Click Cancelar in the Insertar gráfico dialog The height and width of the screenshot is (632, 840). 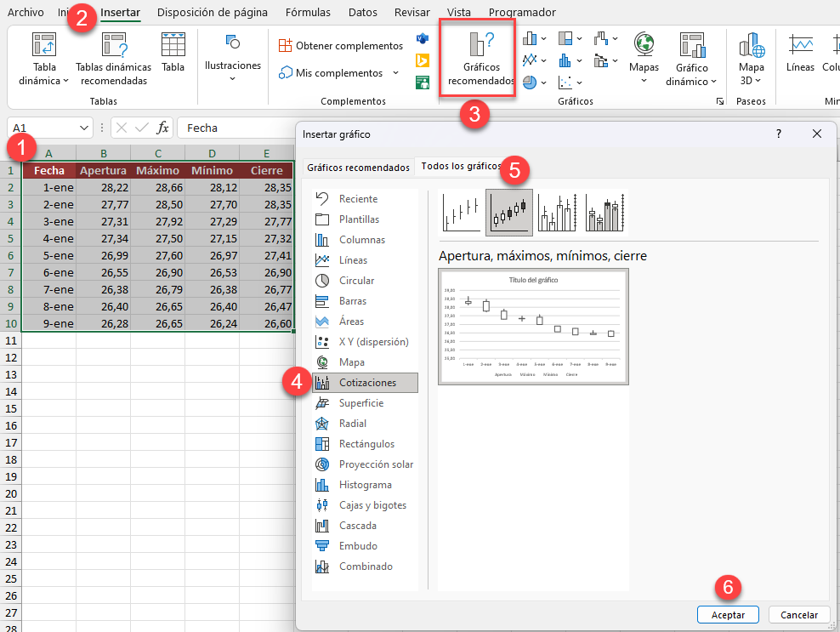tap(798, 615)
